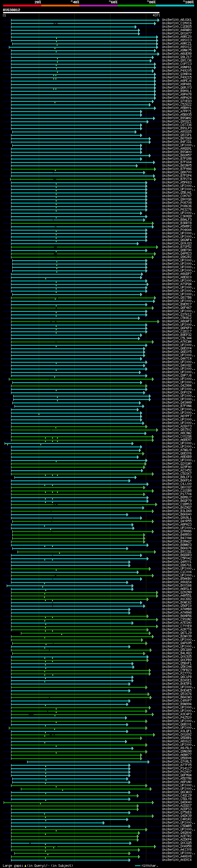This screenshot has height=868, width=197.
Task: Open hit UniRef100_A9RCZ0
Action: (x=177, y=37)
